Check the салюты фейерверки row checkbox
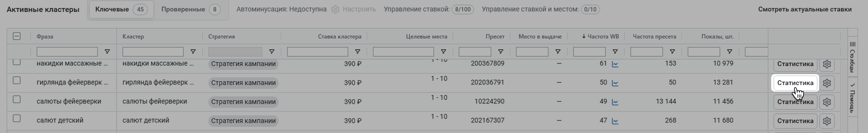 tap(16, 100)
